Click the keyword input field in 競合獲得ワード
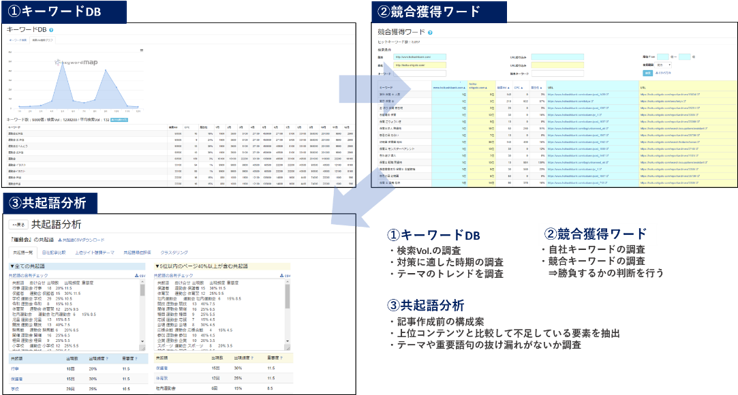This screenshot has width=738, height=395. point(419,74)
